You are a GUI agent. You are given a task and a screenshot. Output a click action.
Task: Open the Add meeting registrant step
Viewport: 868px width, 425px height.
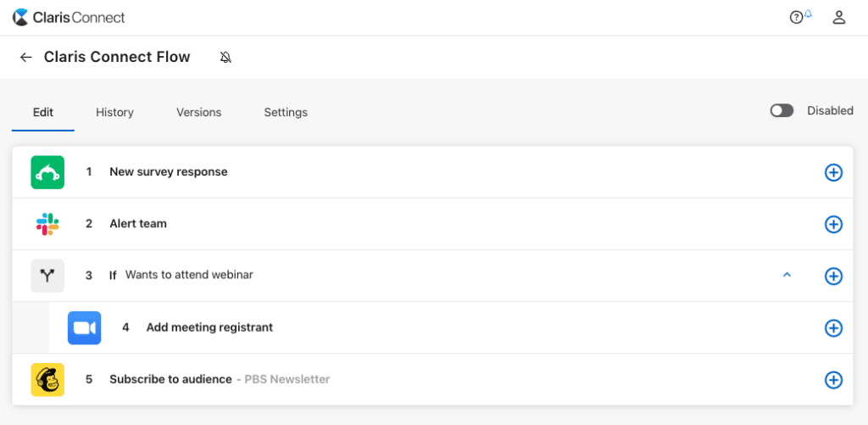[451, 327]
